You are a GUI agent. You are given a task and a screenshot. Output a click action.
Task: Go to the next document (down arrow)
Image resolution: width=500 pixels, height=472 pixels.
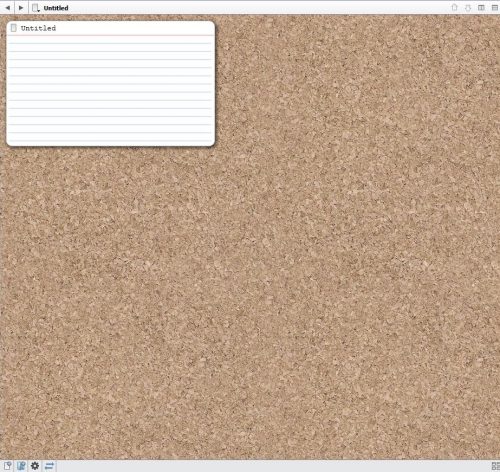(x=468, y=8)
